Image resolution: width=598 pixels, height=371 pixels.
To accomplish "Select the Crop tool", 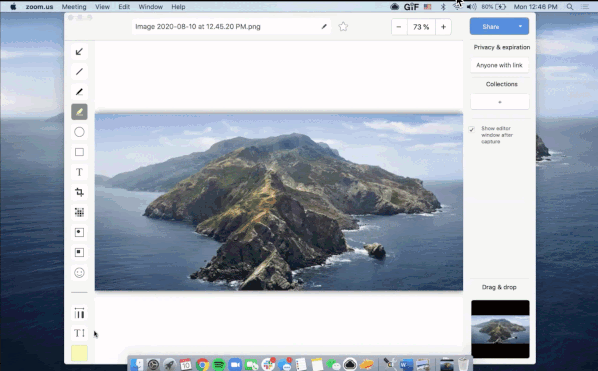I will (79, 192).
